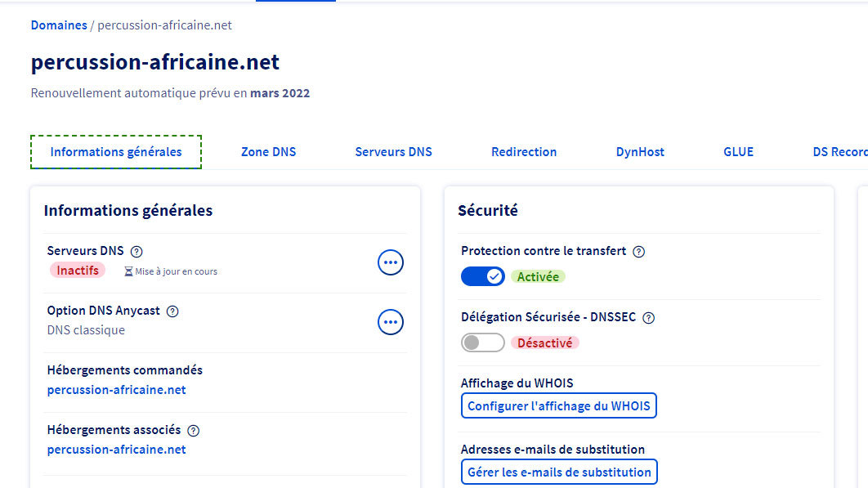This screenshot has width=868, height=488.
Task: Switch to the Zone DNS tab
Action: [x=268, y=152]
